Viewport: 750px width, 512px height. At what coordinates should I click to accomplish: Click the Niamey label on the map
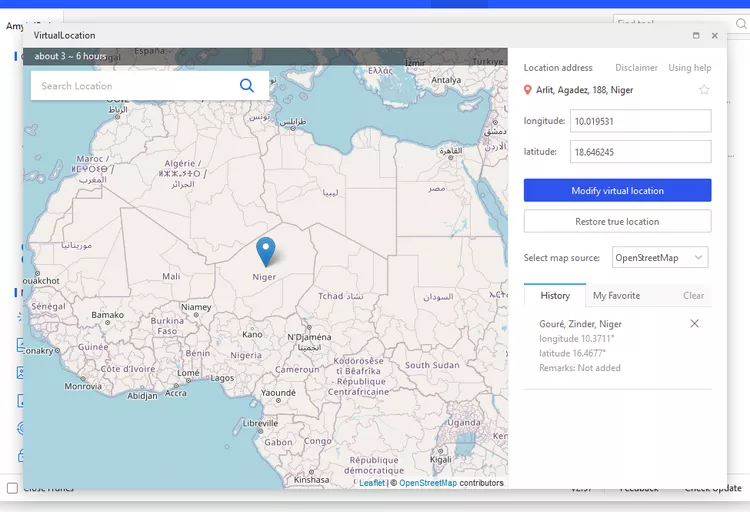(x=196, y=307)
